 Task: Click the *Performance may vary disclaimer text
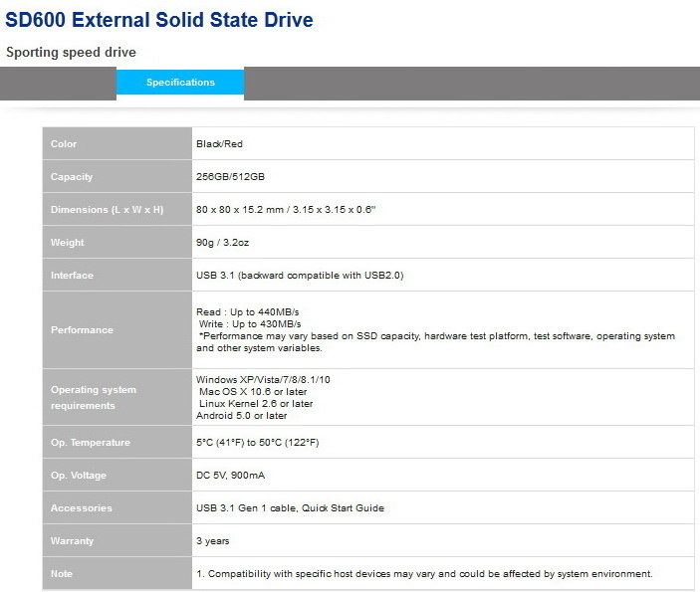[x=436, y=342]
